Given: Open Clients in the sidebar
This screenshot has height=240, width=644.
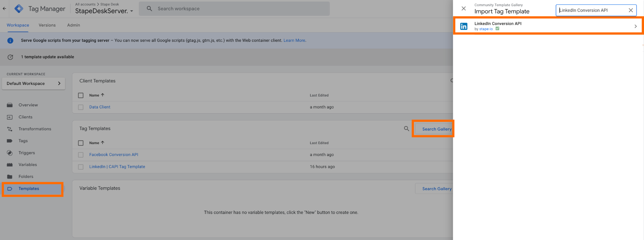Looking at the screenshot, I should pyautogui.click(x=25, y=117).
